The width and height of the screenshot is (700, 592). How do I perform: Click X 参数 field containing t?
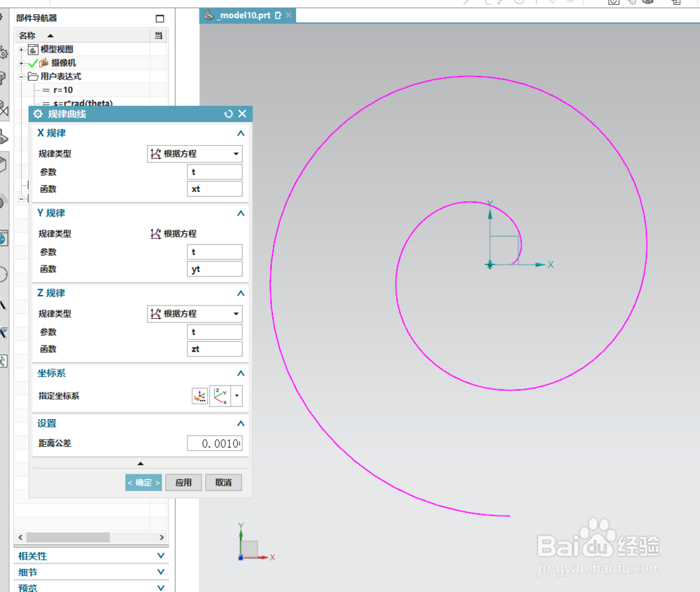click(x=214, y=172)
